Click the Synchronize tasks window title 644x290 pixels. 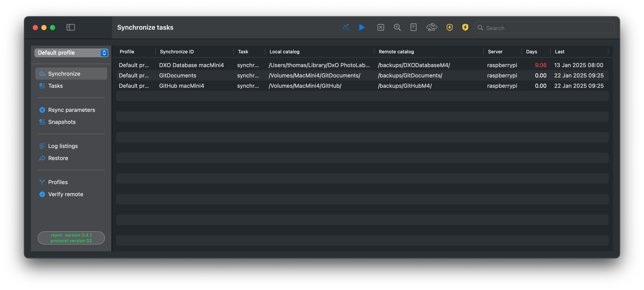click(145, 28)
